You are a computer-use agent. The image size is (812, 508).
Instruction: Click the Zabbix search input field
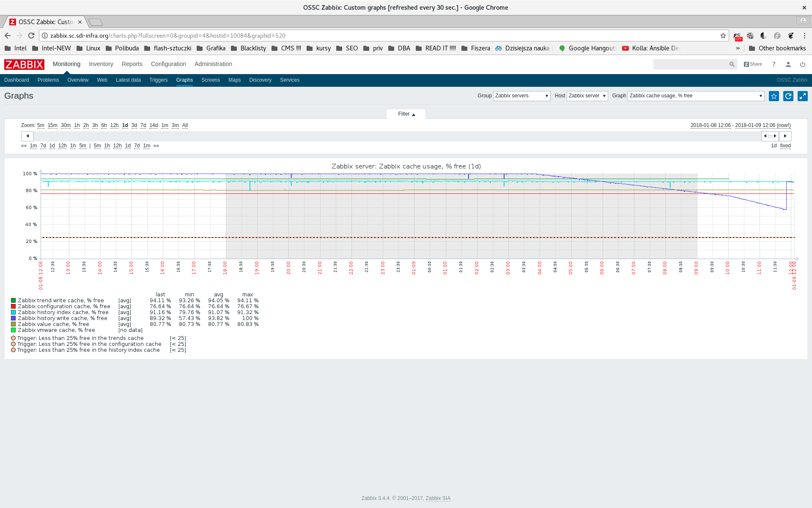click(x=691, y=64)
